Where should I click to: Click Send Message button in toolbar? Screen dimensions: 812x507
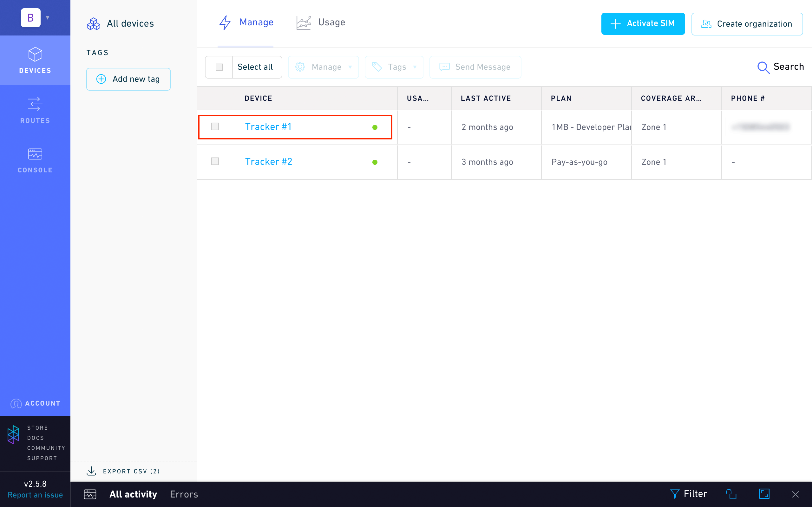tap(475, 66)
